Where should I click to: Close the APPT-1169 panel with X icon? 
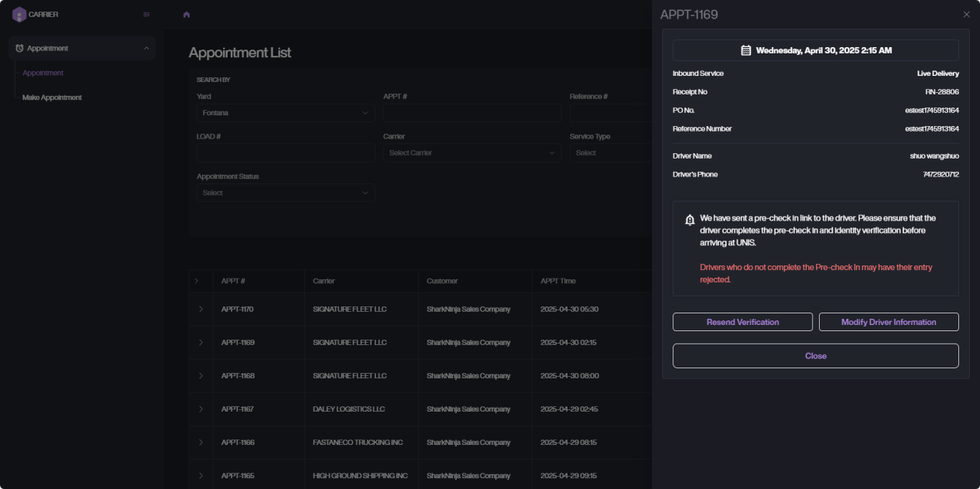tap(966, 15)
